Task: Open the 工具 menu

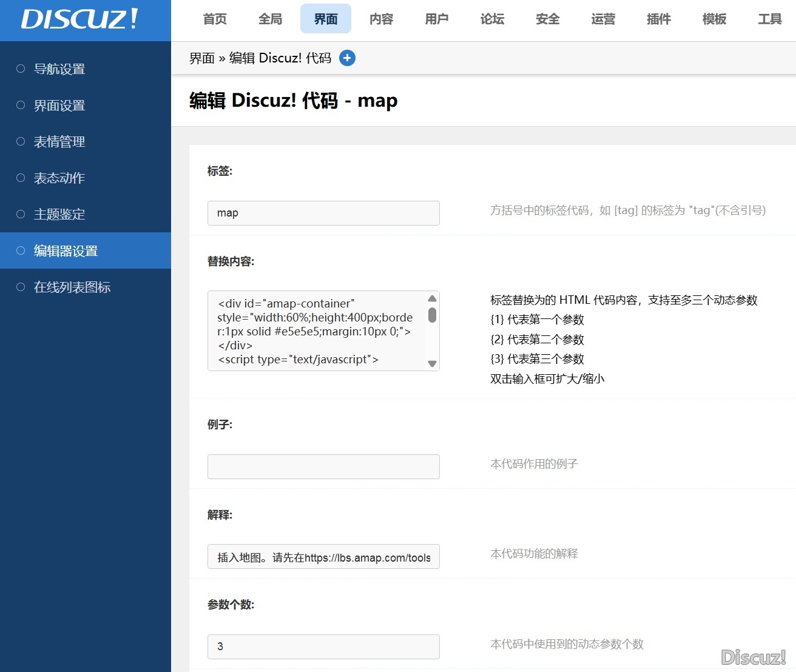Action: [769, 19]
